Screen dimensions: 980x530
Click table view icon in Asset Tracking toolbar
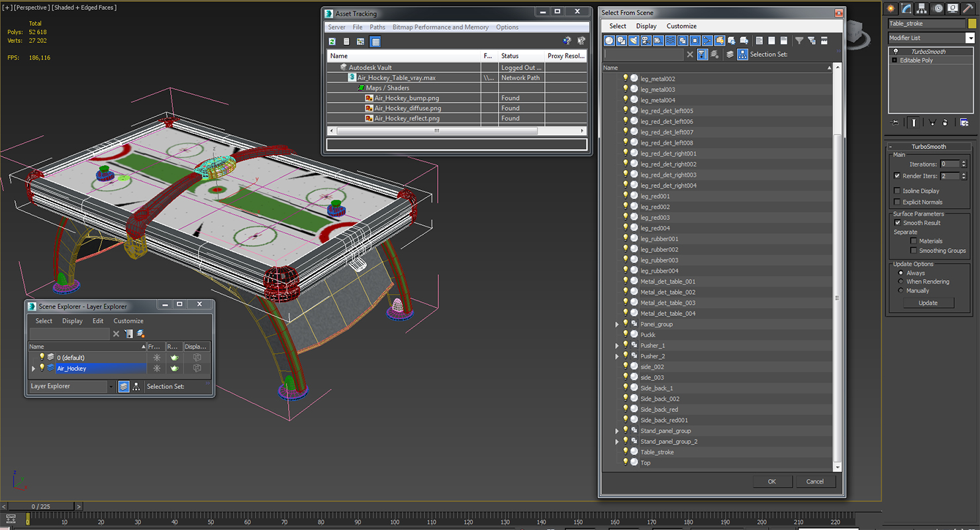[x=375, y=41]
